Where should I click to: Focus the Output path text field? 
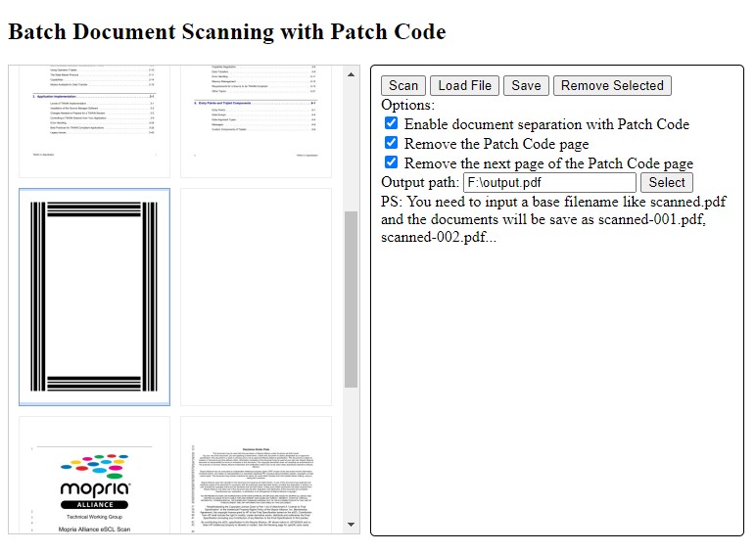point(549,182)
